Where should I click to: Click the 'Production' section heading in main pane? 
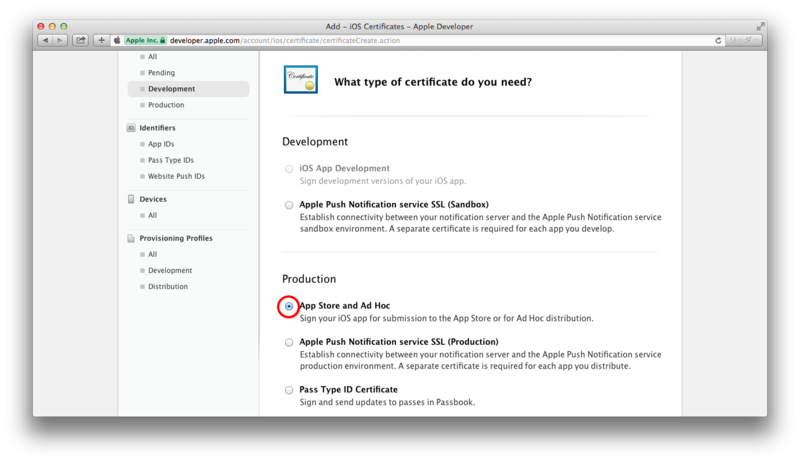(x=309, y=279)
